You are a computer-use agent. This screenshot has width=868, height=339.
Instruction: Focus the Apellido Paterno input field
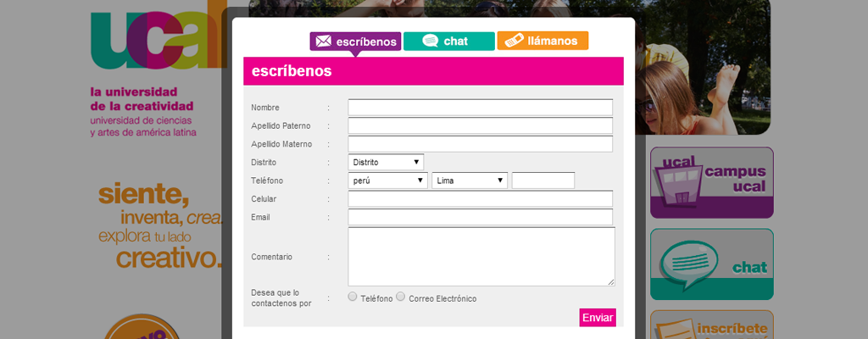(x=480, y=126)
